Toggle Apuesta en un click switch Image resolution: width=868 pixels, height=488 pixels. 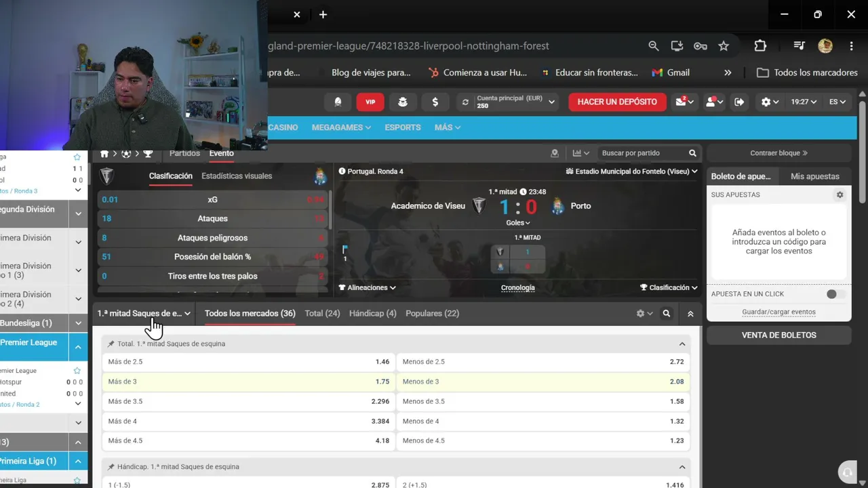coord(835,294)
